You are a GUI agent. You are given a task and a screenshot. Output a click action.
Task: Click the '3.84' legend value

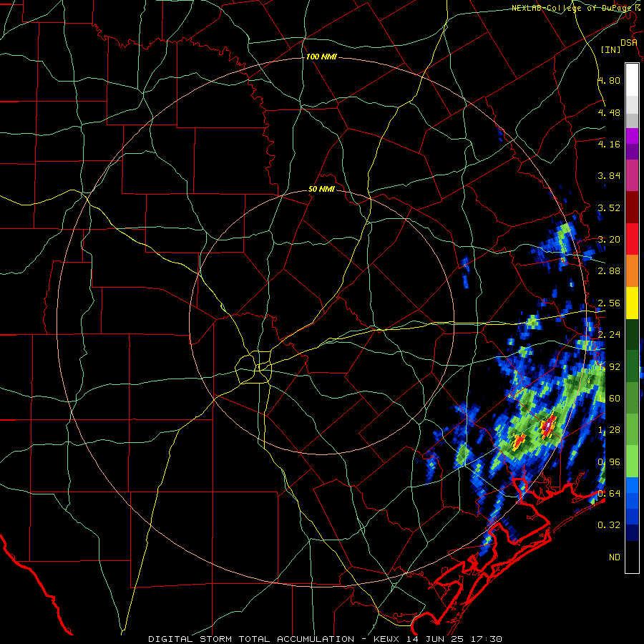[x=609, y=176]
